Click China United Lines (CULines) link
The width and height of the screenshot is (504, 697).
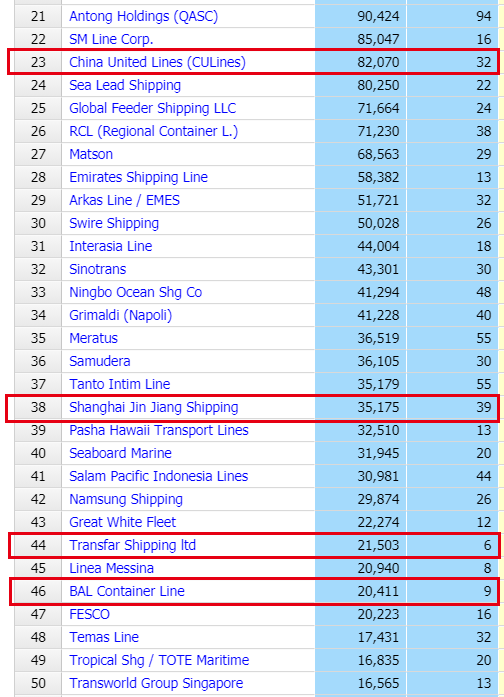157,62
